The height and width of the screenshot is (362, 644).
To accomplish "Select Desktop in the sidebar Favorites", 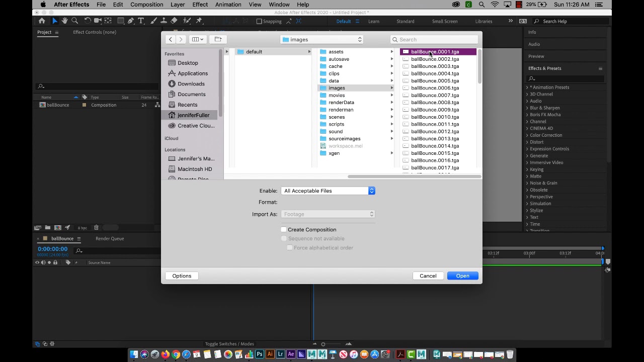I will (x=188, y=63).
